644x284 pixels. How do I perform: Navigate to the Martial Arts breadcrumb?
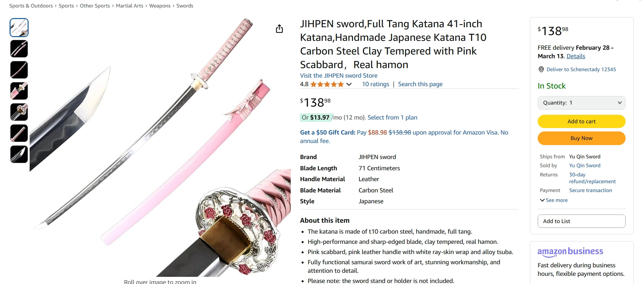click(x=129, y=6)
